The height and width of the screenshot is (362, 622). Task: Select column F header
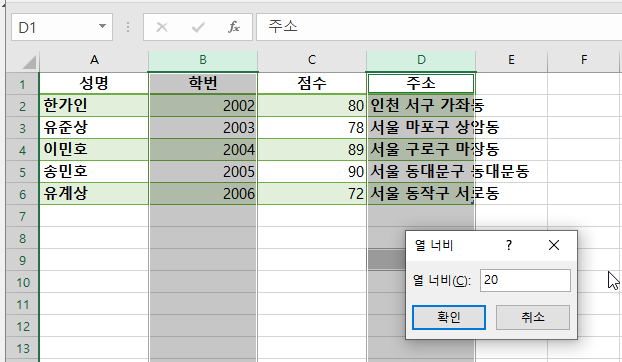pos(584,61)
